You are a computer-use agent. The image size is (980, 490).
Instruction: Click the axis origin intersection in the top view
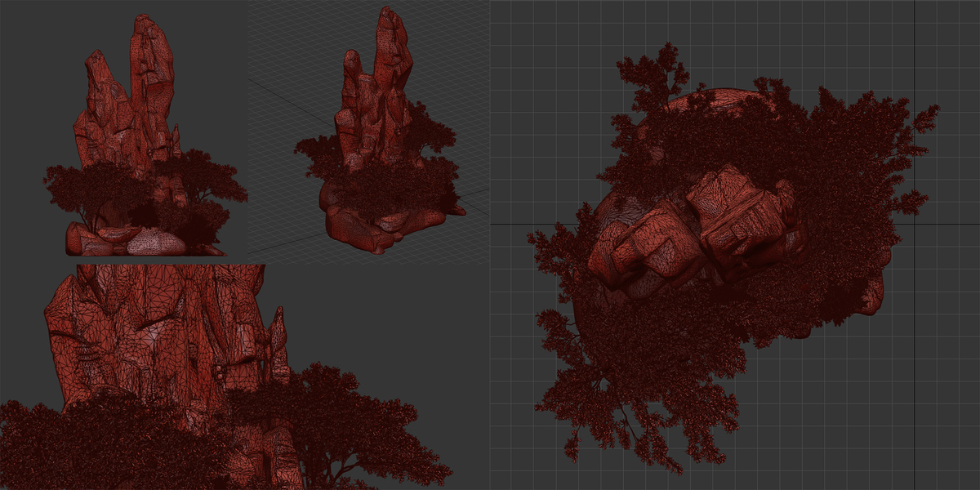913,224
